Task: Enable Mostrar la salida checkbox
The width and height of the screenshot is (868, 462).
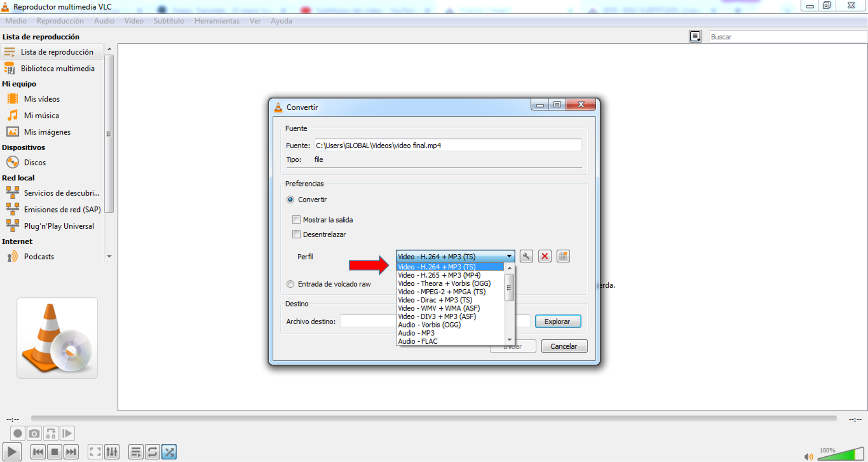Action: (x=297, y=220)
